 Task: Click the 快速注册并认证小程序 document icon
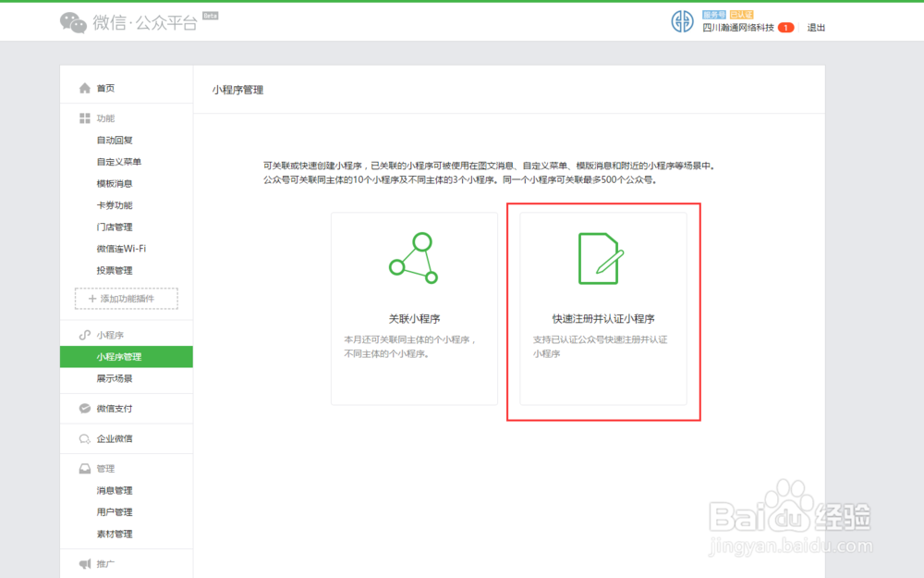pos(602,257)
